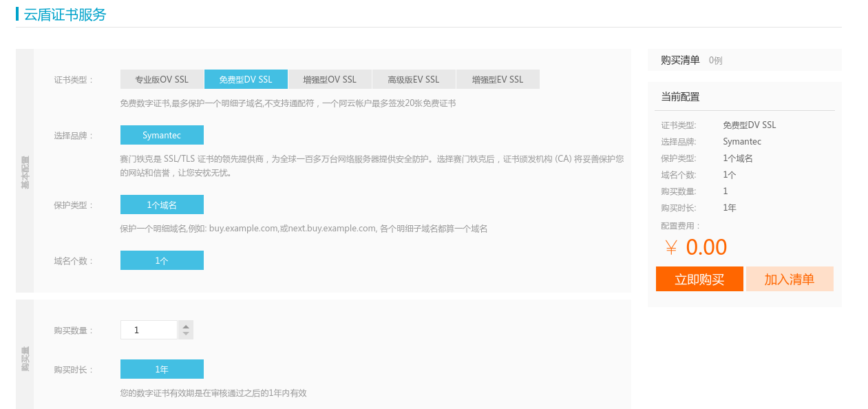This screenshot has height=409, width=868.
Task: Switch to the 增强型OV SSL tab
Action: click(330, 78)
